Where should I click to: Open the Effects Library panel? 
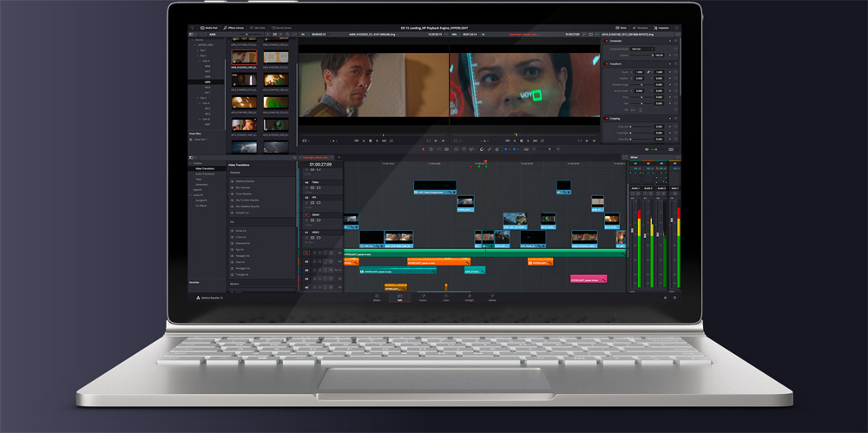233,28
